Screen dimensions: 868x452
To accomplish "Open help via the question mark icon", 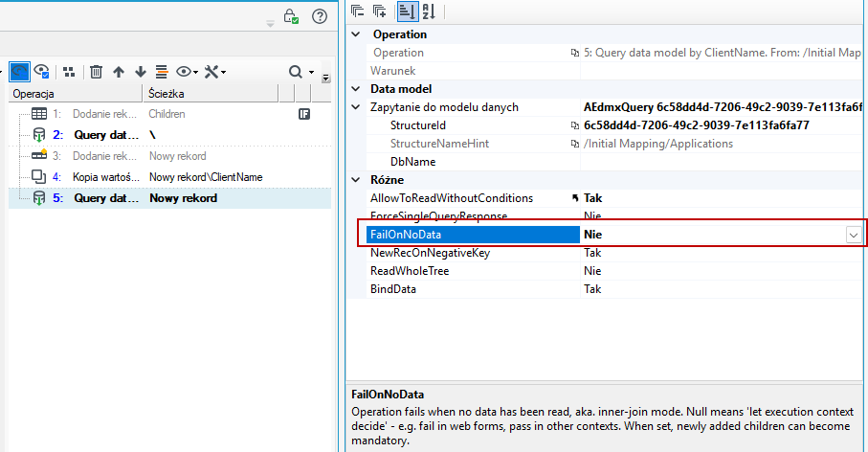I will [x=320, y=16].
